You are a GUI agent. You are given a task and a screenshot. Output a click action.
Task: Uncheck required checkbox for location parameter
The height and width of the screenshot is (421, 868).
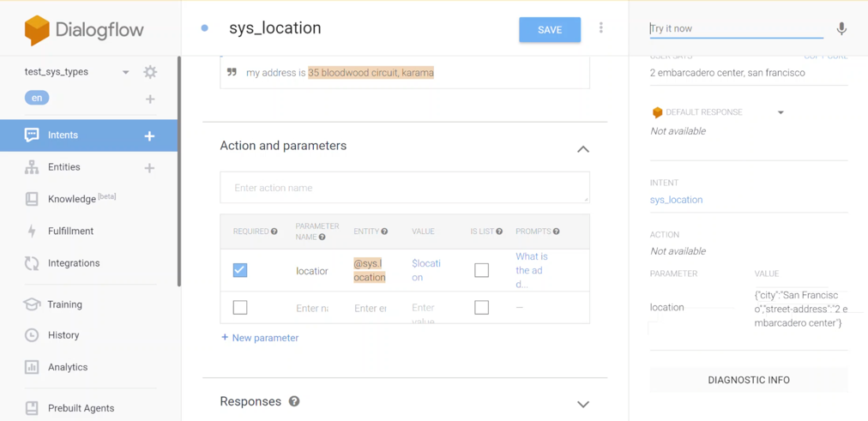(239, 270)
